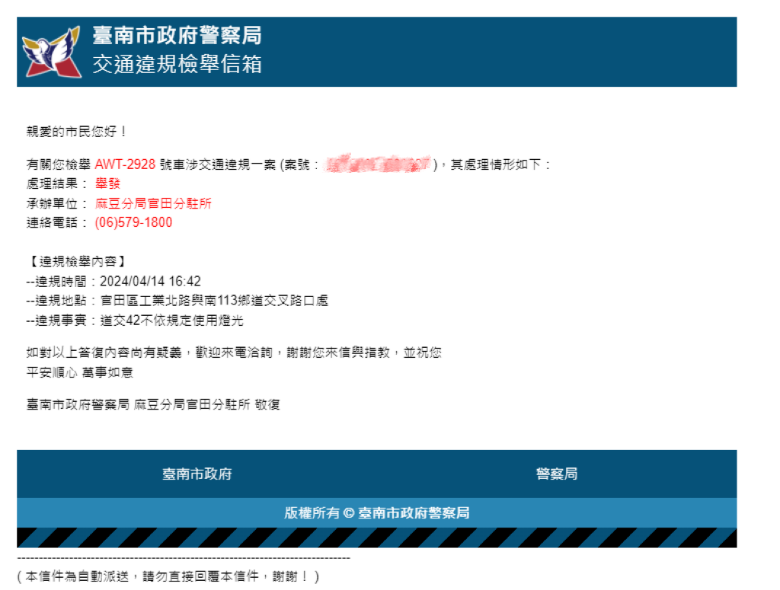Click the 【違規檢舉內容】 heading
The image size is (780, 590).
tap(77, 261)
